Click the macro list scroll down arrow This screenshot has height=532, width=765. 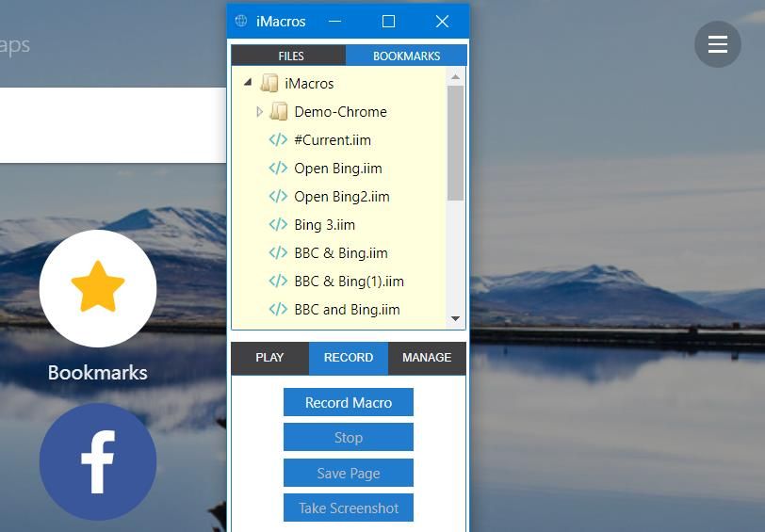pos(455,319)
